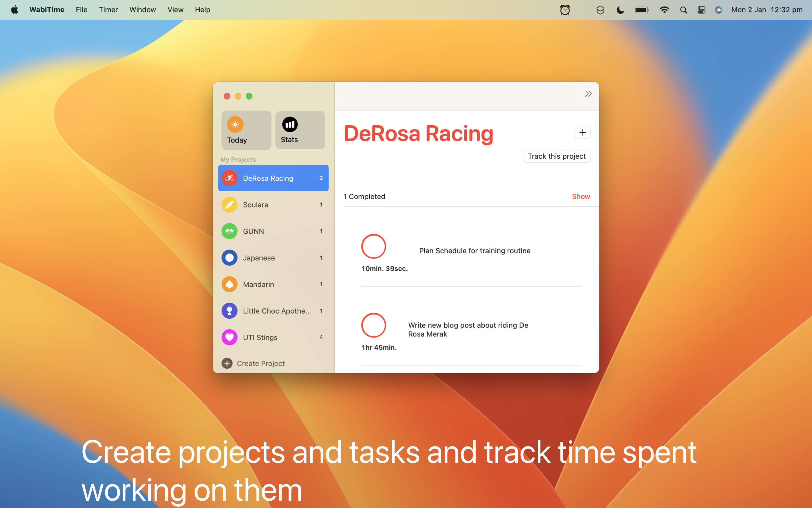Open the Today view

click(246, 130)
